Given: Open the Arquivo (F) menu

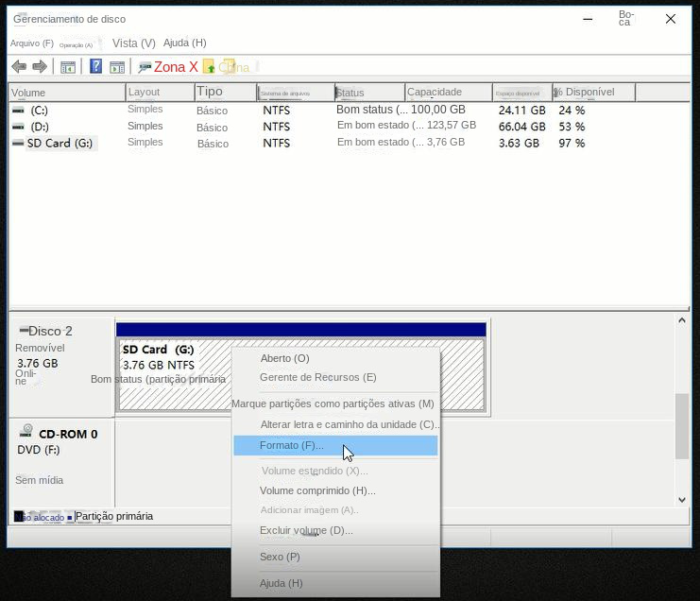Looking at the screenshot, I should [x=31, y=43].
